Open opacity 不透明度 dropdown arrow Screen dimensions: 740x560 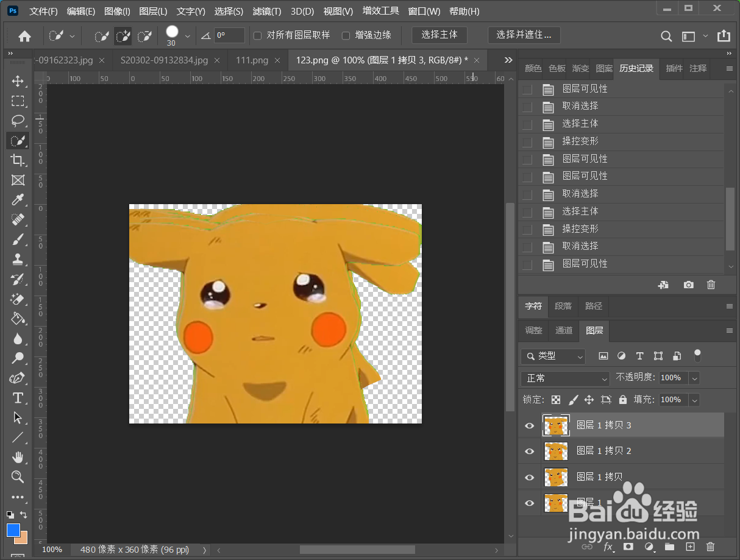coord(694,378)
